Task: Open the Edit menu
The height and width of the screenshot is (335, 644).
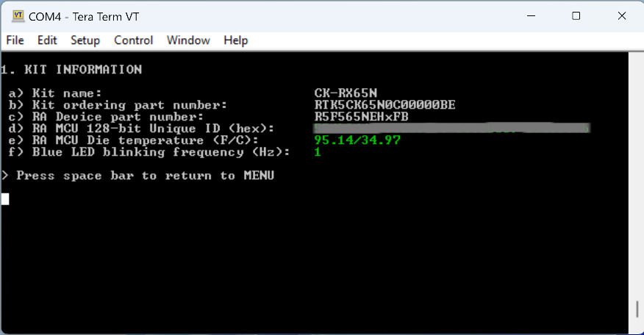Action: (47, 40)
